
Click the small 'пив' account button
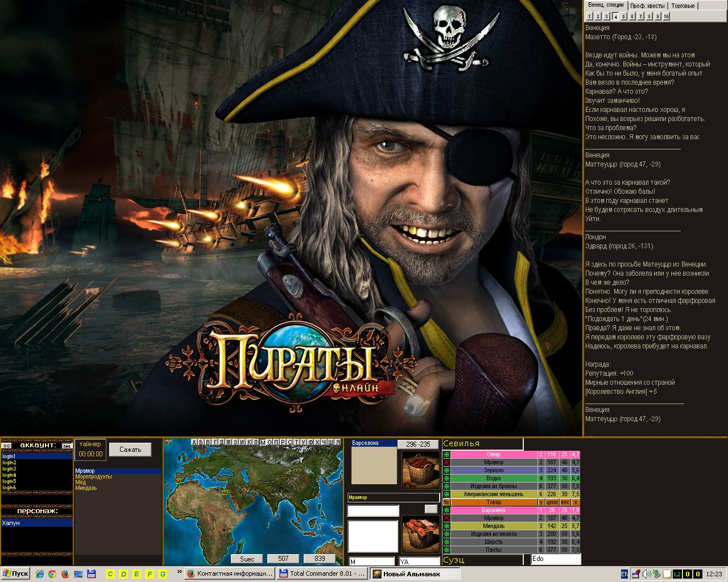[67, 445]
